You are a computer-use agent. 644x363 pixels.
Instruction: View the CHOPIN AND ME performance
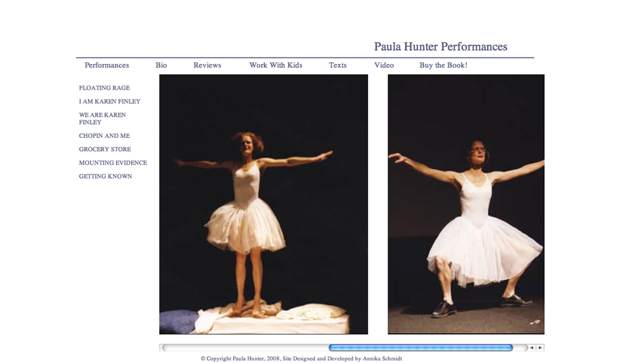point(104,136)
